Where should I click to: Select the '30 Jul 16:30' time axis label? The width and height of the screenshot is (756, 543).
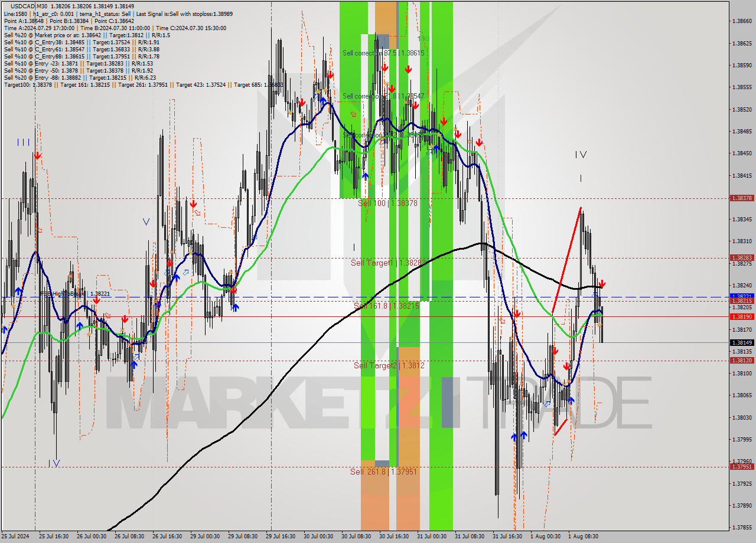[x=394, y=537]
